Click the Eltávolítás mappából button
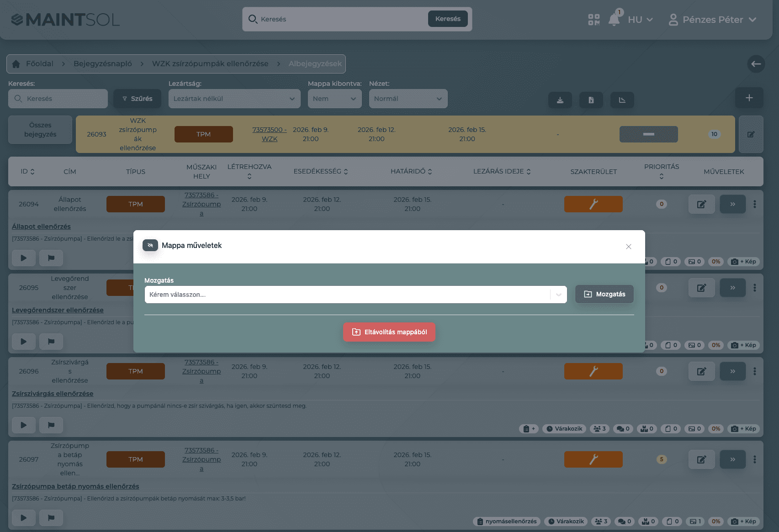This screenshot has width=779, height=532. 389,332
